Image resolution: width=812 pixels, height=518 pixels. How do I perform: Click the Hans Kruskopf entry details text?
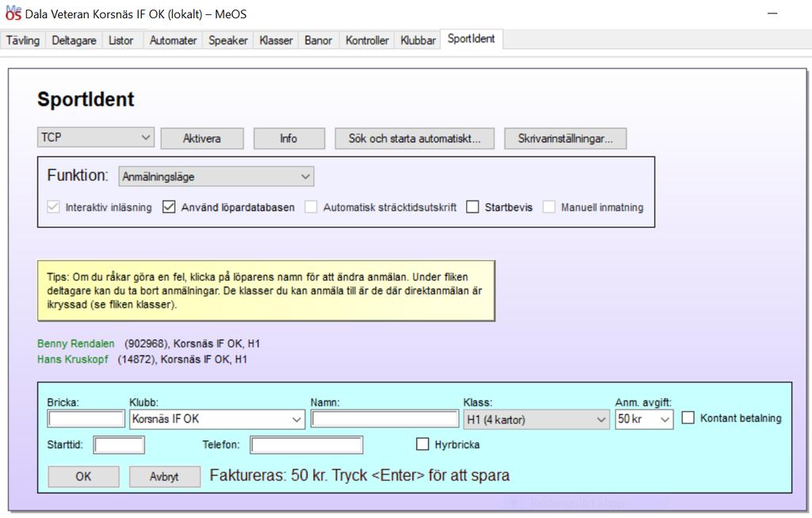tap(182, 359)
